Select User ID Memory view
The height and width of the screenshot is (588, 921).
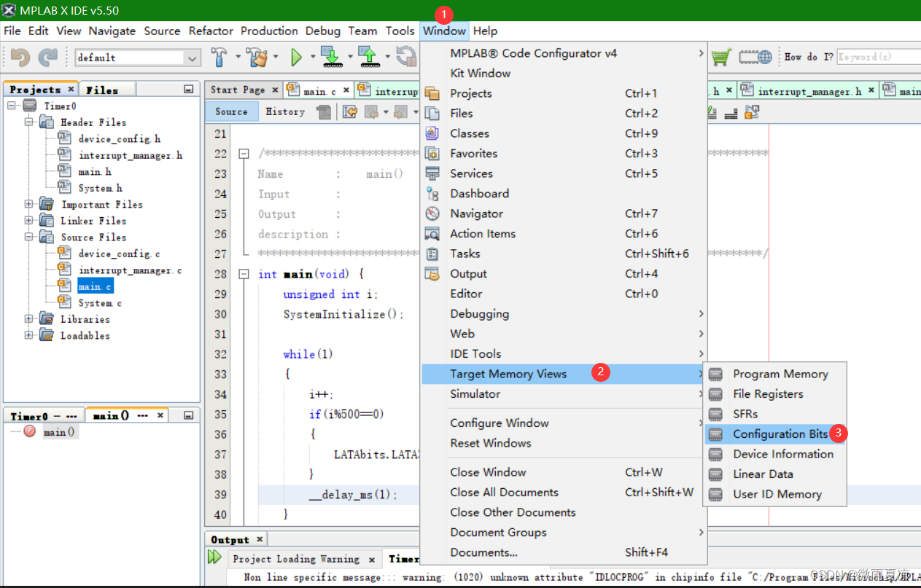(774, 494)
